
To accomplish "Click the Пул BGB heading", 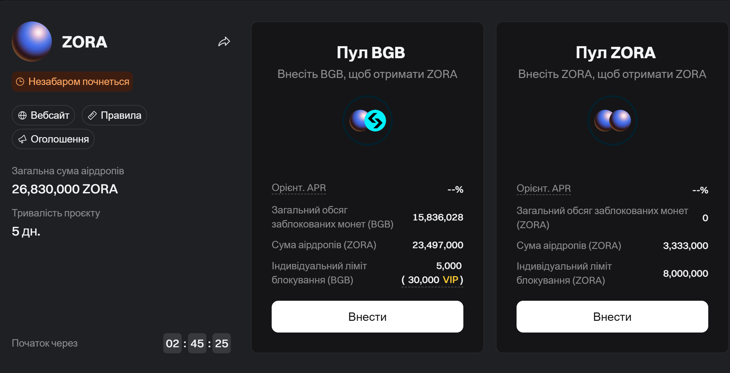I will point(371,53).
